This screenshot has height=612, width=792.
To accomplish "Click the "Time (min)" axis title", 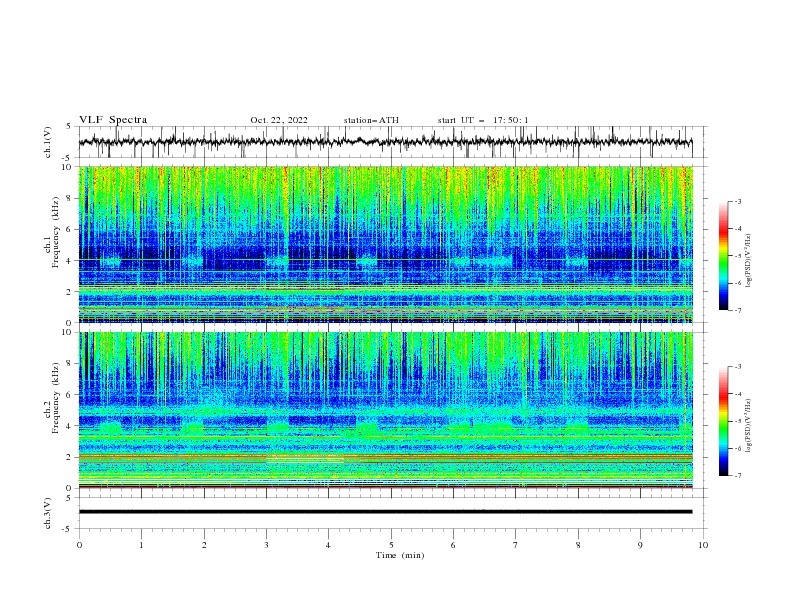I will [x=400, y=555].
